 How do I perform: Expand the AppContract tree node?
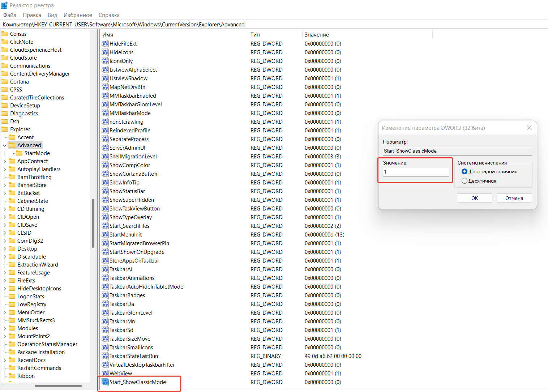[5, 161]
